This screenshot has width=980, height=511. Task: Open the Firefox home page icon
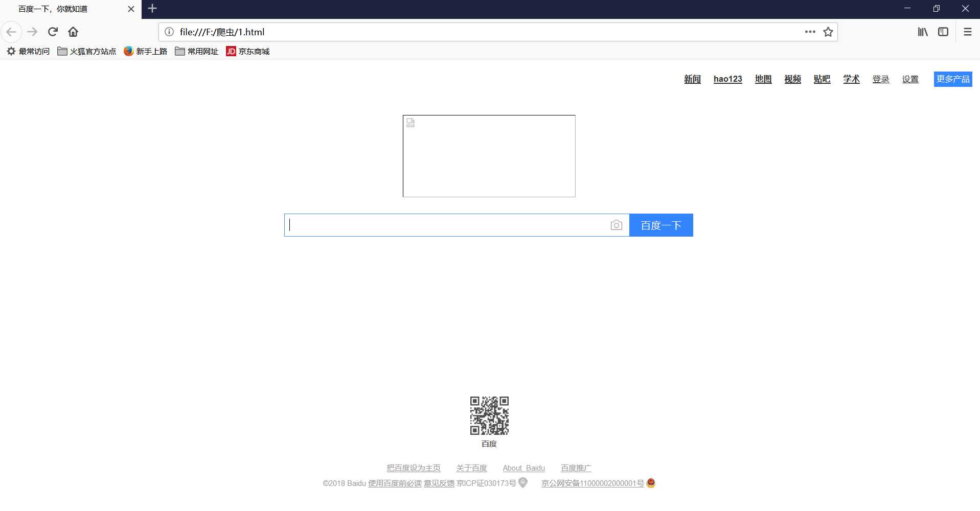point(73,32)
